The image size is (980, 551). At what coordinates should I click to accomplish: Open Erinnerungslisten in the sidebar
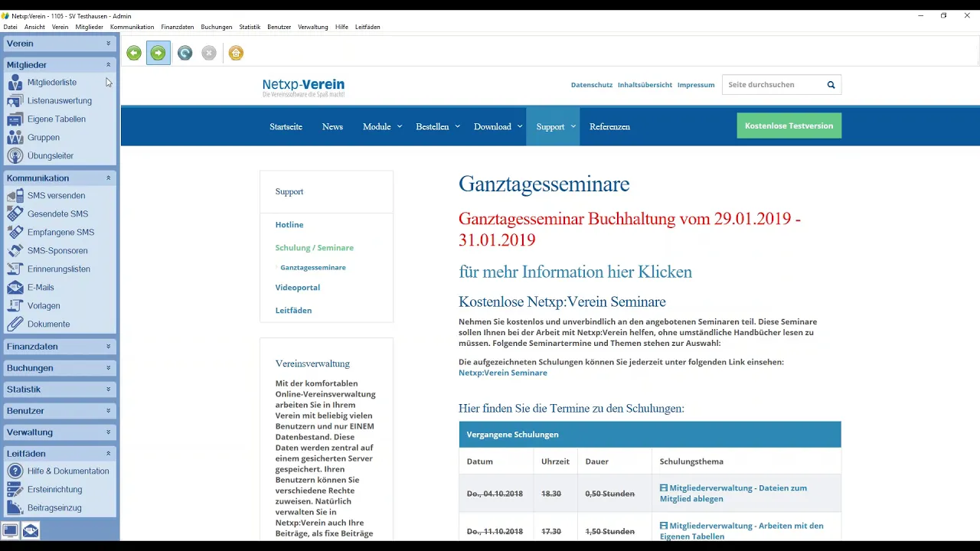[58, 269]
